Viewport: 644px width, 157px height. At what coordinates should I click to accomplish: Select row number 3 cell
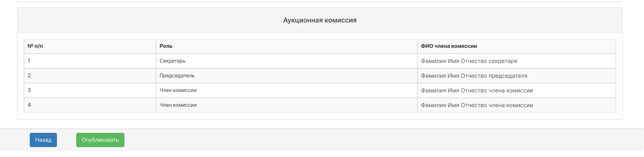[90, 90]
